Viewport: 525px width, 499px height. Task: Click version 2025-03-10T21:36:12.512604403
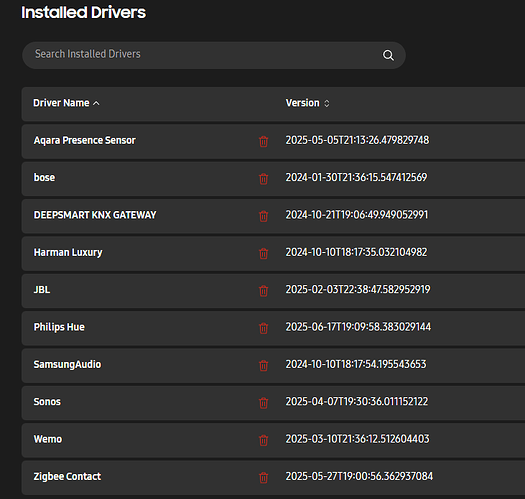coord(357,439)
